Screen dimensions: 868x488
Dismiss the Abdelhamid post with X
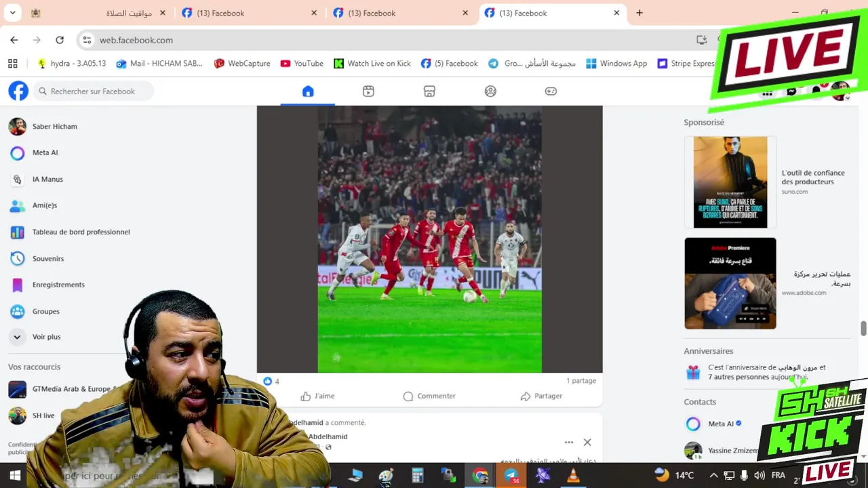(587, 442)
